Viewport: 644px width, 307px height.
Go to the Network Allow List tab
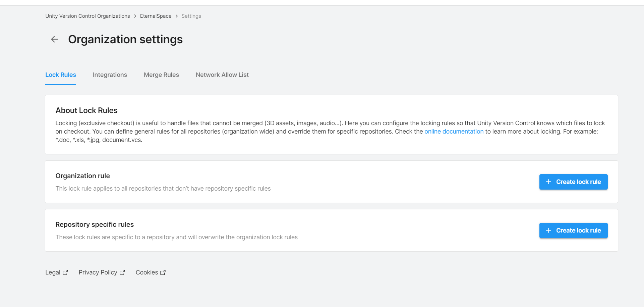[222, 75]
